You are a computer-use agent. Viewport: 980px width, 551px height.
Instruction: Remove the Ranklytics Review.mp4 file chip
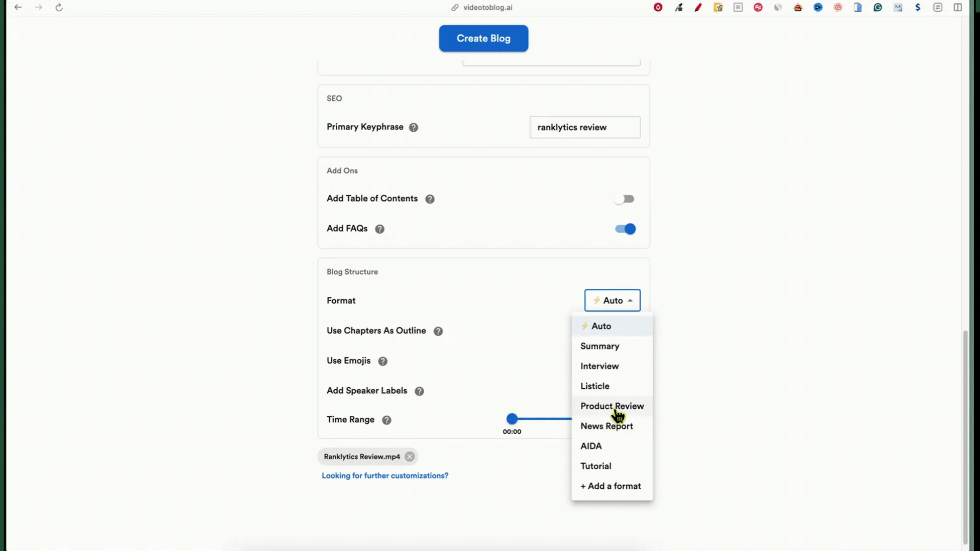[x=410, y=457]
